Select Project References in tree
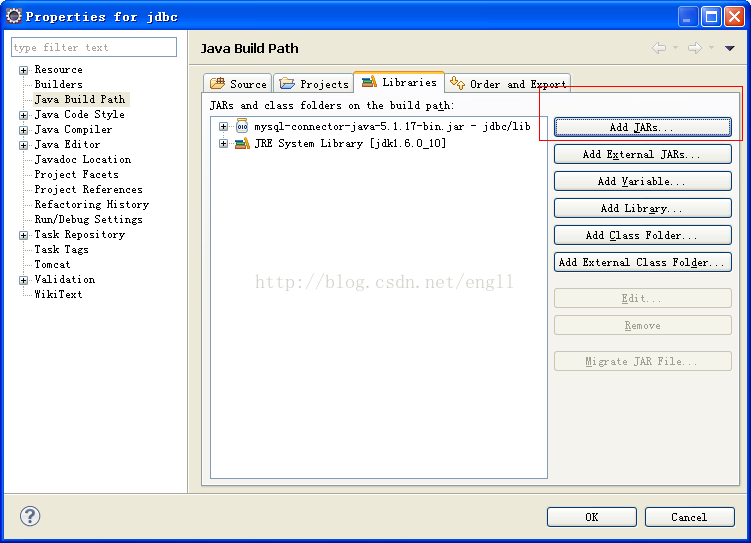Screen dimensions: 751x543 [x=89, y=189]
